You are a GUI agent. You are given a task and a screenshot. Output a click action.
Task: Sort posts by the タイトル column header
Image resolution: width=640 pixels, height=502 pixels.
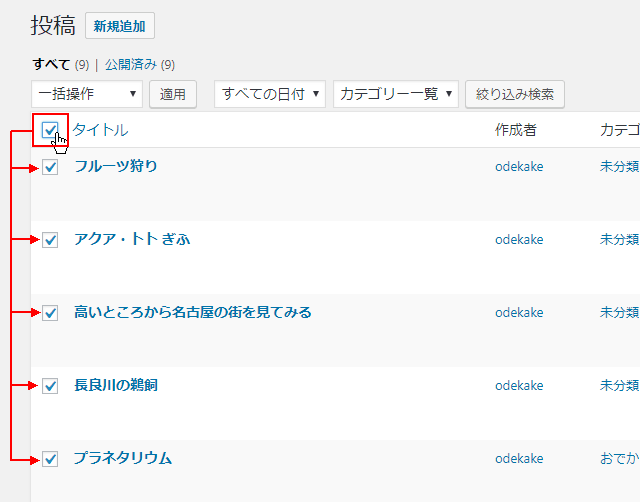coord(100,130)
